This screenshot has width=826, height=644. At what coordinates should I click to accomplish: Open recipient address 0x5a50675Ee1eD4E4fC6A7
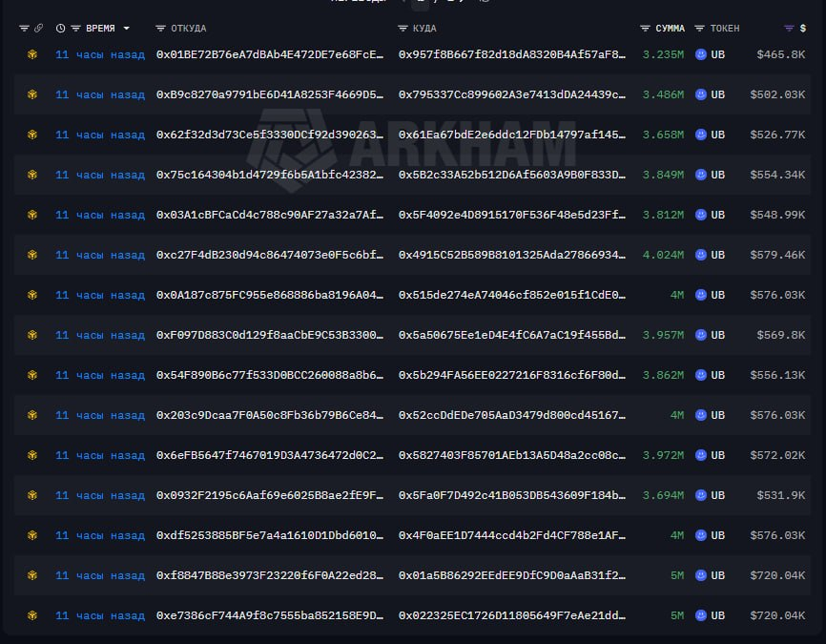click(x=512, y=335)
